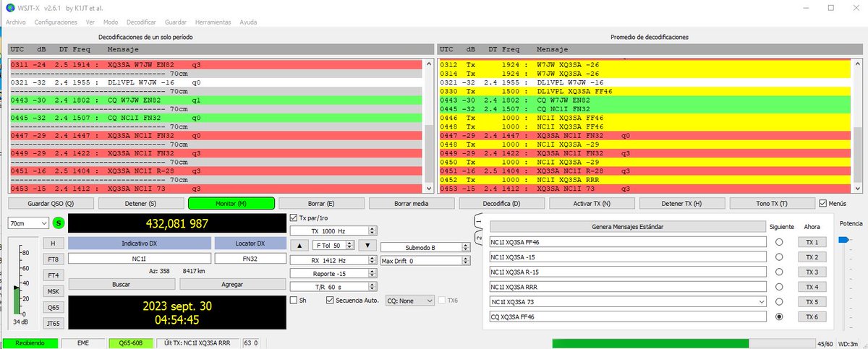The height and width of the screenshot is (349, 868).
Task: Open the Herramientas menu
Action: coord(213,22)
